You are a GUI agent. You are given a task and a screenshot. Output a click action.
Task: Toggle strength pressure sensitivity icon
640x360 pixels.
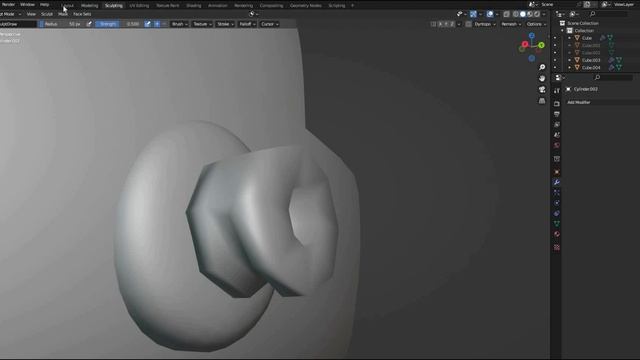[x=147, y=24]
